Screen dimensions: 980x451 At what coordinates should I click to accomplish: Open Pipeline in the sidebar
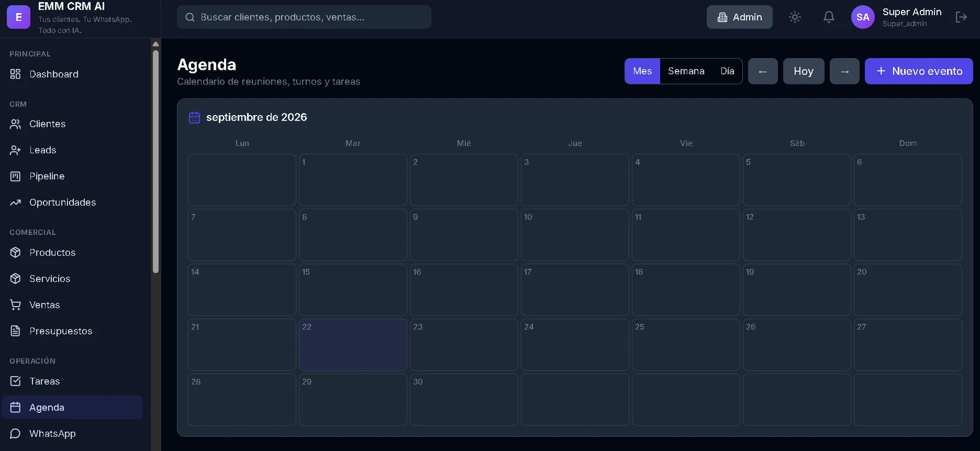72,176
